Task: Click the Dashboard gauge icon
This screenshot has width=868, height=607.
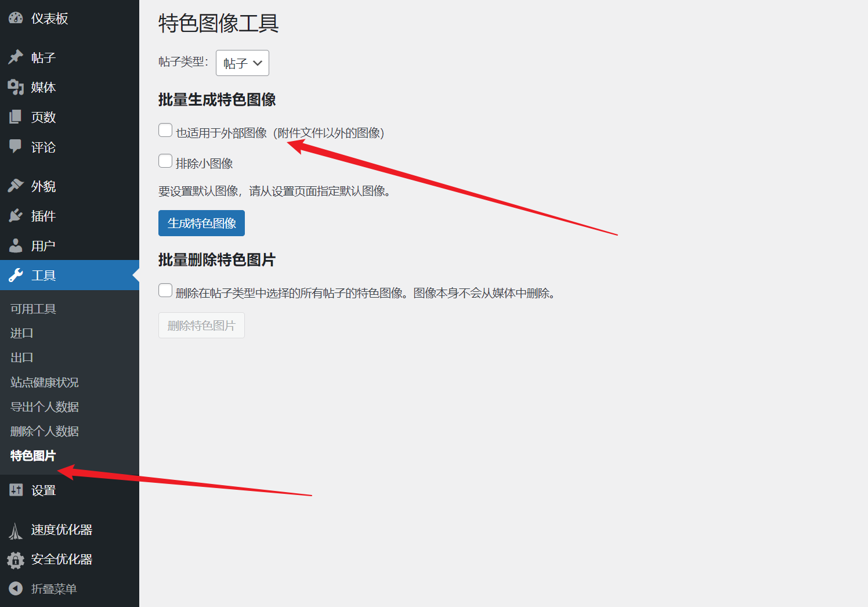Action: 16,19
